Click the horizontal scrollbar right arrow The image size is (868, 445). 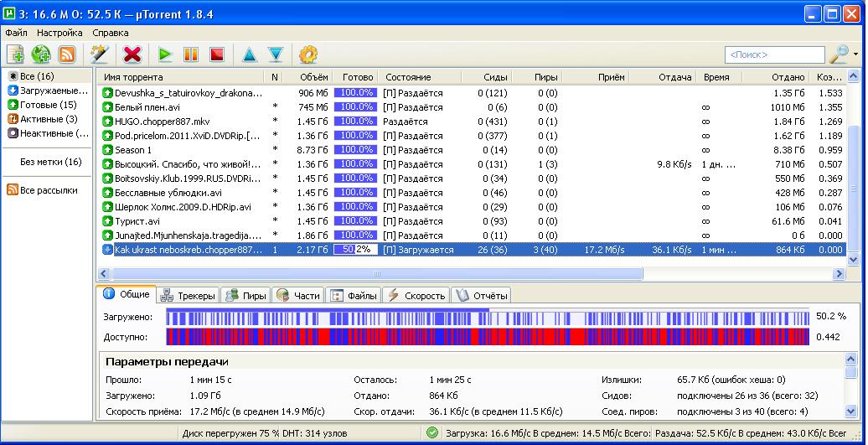(x=840, y=273)
